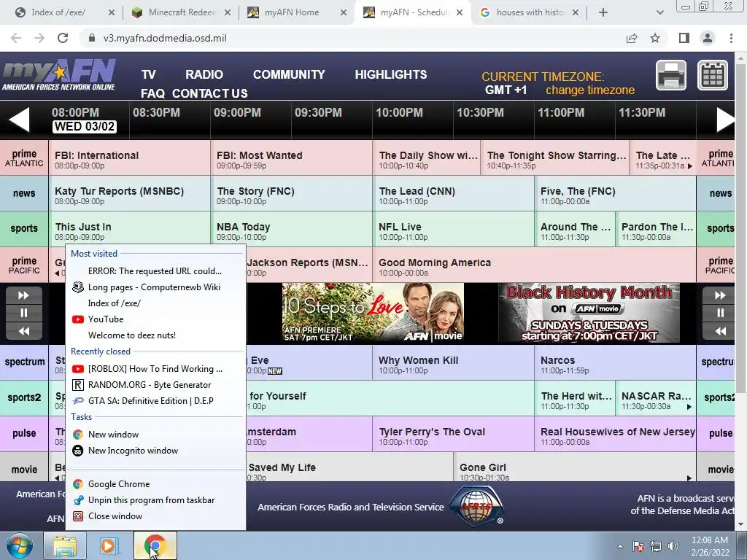
Task: Click 10 Steps to Love banner
Action: click(x=373, y=313)
